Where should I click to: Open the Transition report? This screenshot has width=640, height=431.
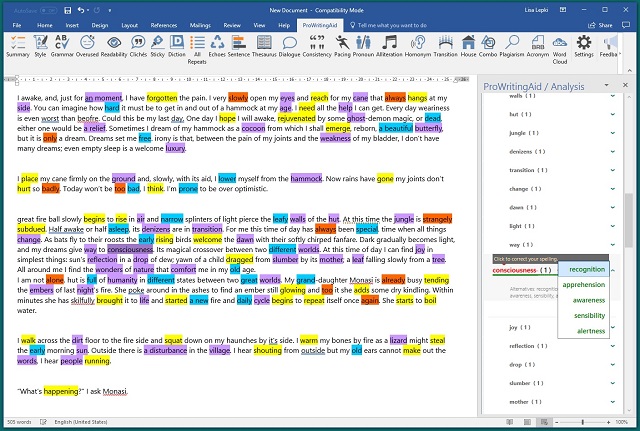click(x=446, y=46)
